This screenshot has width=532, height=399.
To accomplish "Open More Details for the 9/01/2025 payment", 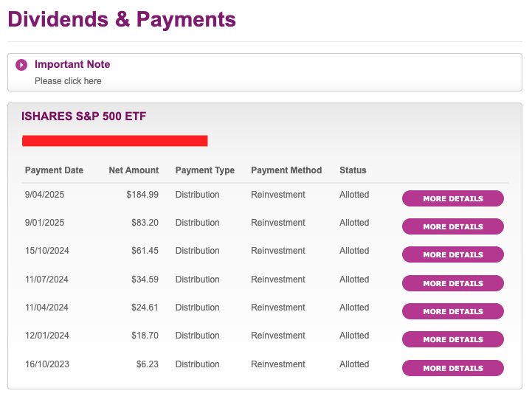I will point(452,226).
